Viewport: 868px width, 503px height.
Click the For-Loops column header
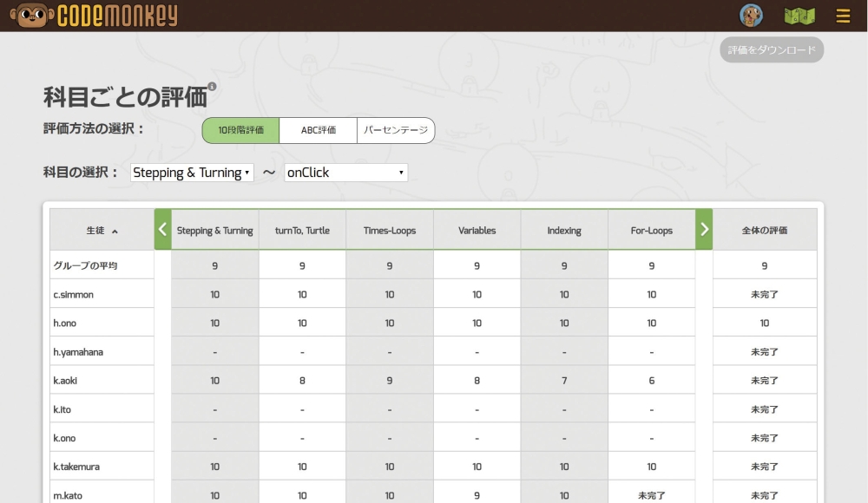651,231
